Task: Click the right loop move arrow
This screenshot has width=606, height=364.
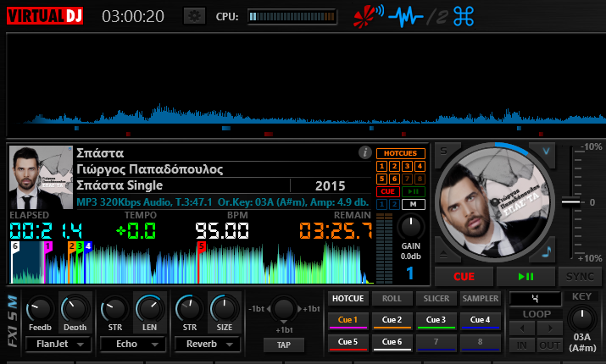Action: [x=550, y=329]
